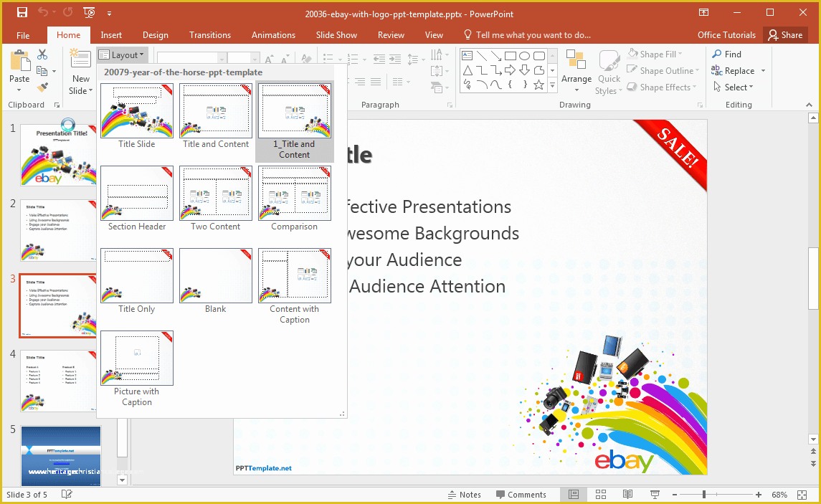Click the zoom out minus button
The height and width of the screenshot is (504, 821).
click(675, 495)
